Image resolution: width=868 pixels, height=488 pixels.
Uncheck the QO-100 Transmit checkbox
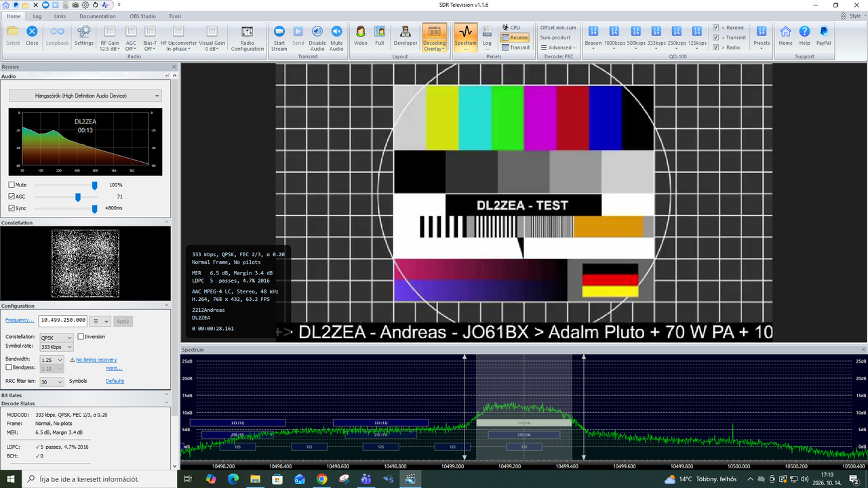pyautogui.click(x=716, y=38)
